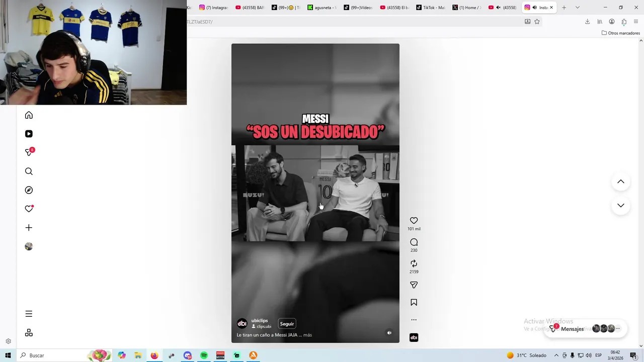Click the webcam overlay video
The height and width of the screenshot is (362, 644).
(93, 52)
